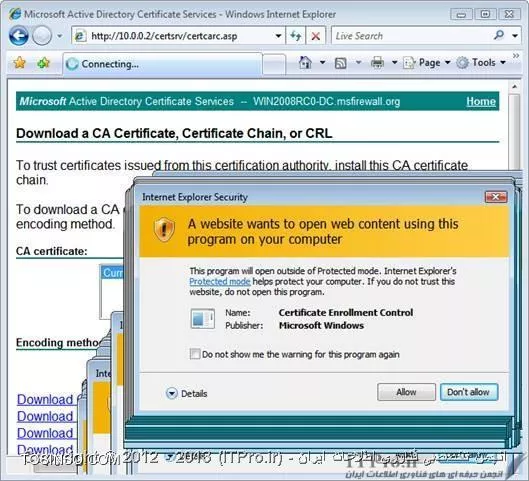Open the Home button dropdown arrow
Image resolution: width=529 pixels, height=481 pixels.
coord(323,63)
